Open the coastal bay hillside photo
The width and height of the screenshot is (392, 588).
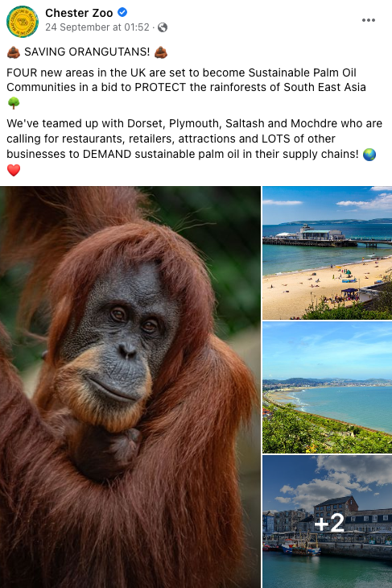[x=327, y=387]
